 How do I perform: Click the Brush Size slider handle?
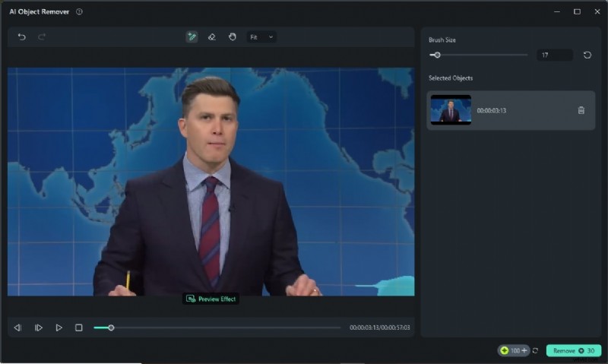click(437, 55)
